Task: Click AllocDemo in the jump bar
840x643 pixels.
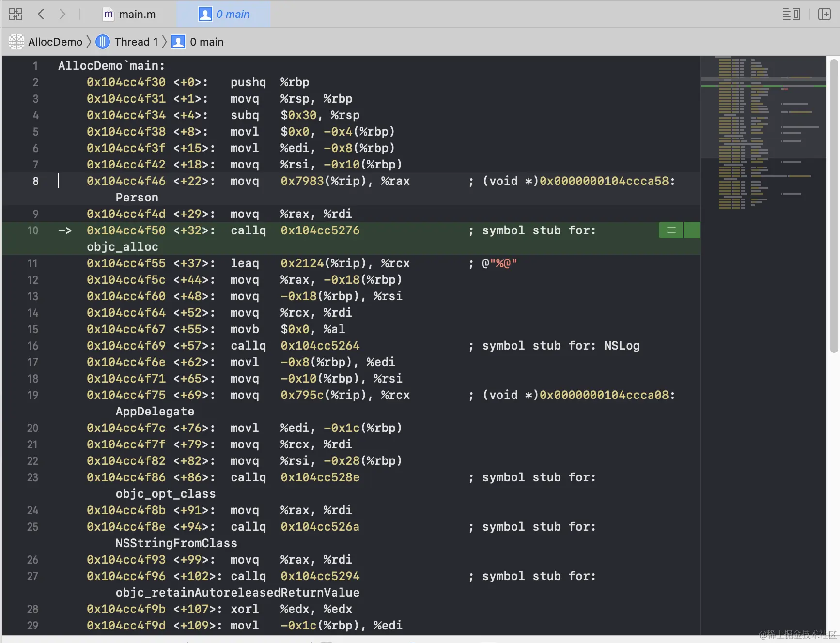Action: [x=55, y=42]
